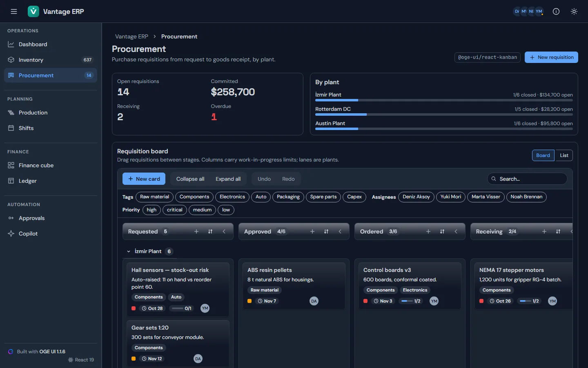Click the presence avatar group in header
The image size is (588, 368).
coord(528,11)
